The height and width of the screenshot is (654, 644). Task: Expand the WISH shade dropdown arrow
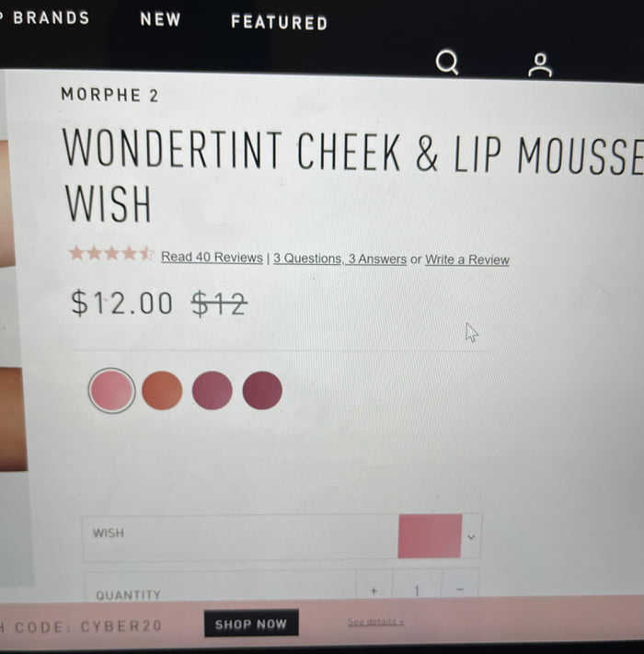tap(471, 537)
